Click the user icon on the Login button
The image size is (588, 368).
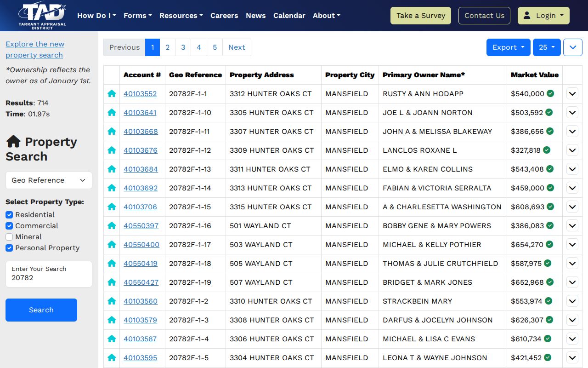(527, 15)
